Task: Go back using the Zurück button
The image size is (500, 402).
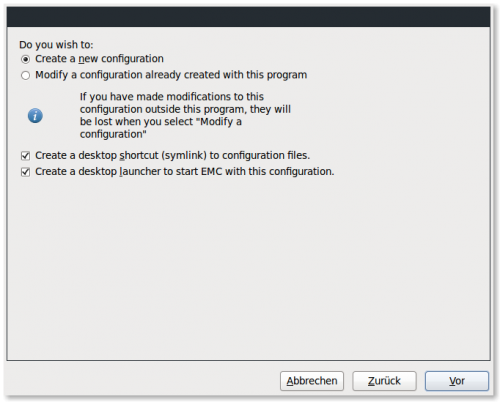Action: [x=384, y=381]
